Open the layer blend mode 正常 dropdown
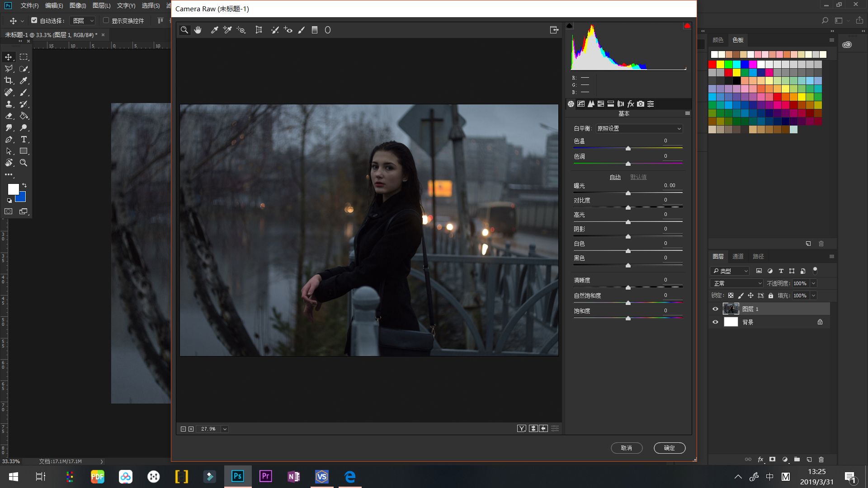 737,283
